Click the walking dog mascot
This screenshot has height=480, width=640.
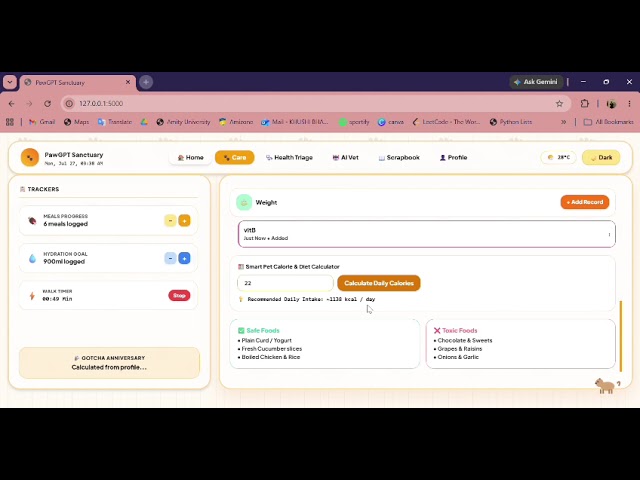point(605,386)
